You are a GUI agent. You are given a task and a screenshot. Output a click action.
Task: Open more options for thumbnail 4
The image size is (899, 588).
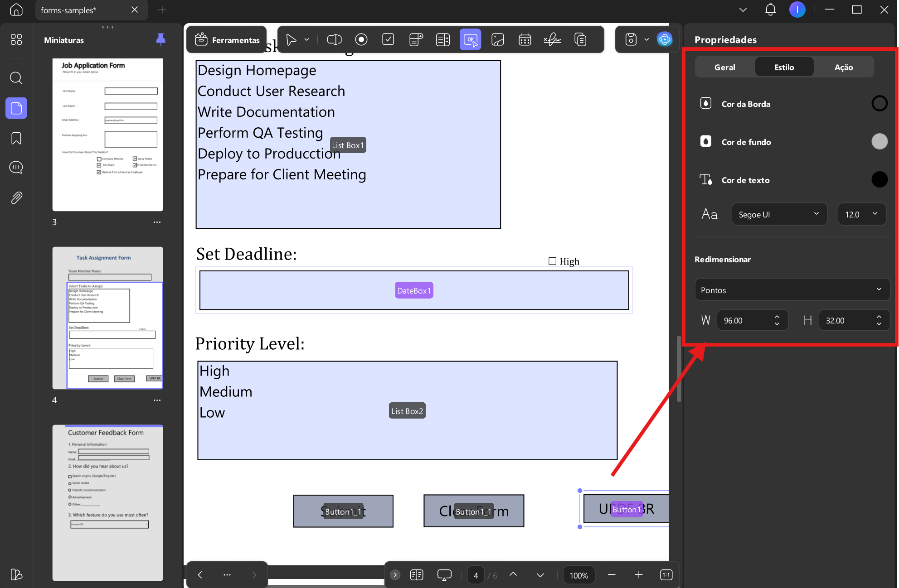click(x=157, y=400)
